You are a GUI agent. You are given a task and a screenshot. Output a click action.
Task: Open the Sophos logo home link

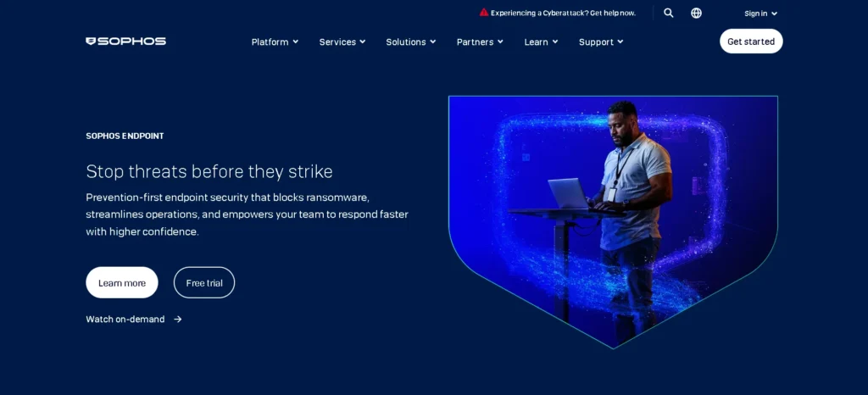(x=125, y=42)
